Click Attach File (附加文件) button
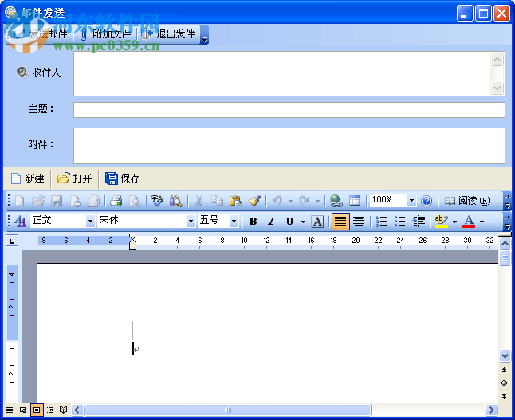 [106, 33]
